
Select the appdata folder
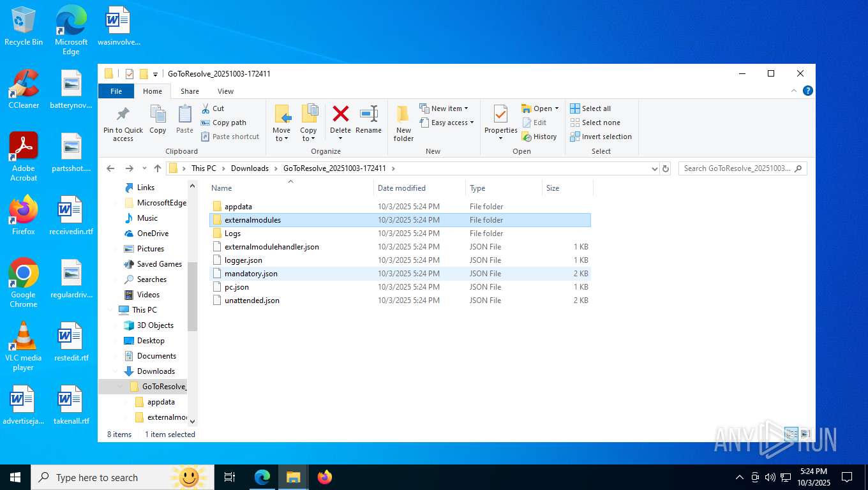[x=400, y=207]
